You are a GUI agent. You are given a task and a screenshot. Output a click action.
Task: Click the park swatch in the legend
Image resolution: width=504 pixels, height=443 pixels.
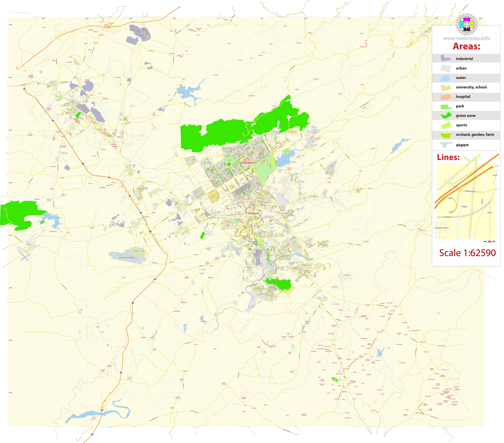[x=446, y=107]
